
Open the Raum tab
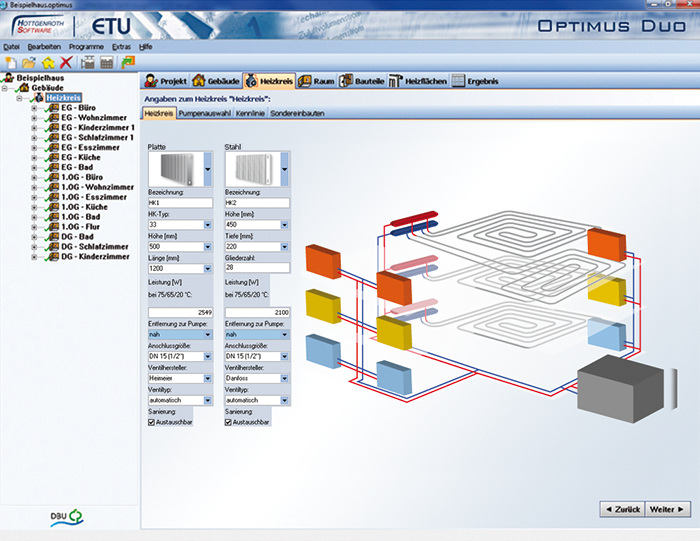click(x=316, y=81)
